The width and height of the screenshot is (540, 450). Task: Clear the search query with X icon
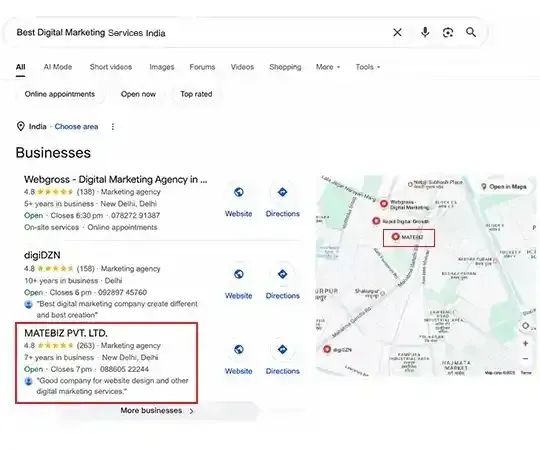(x=397, y=32)
